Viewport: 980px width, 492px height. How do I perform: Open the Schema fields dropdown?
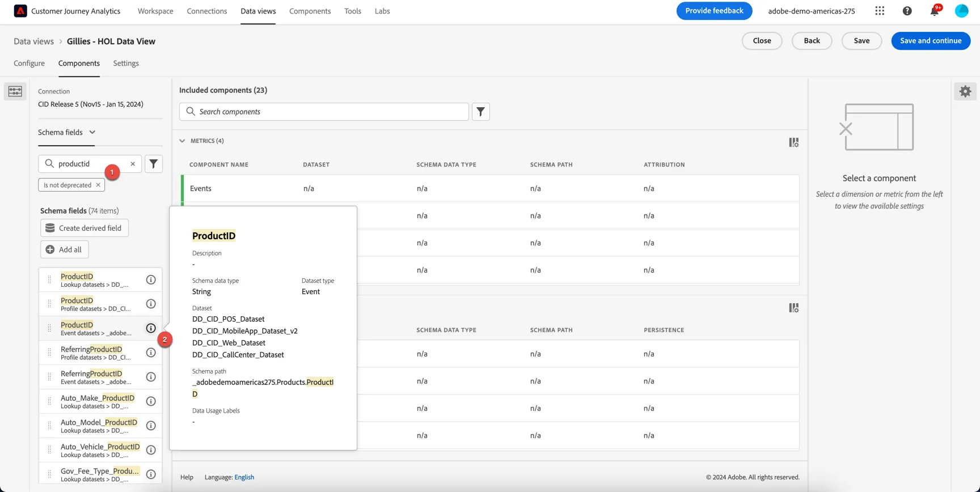tap(66, 132)
